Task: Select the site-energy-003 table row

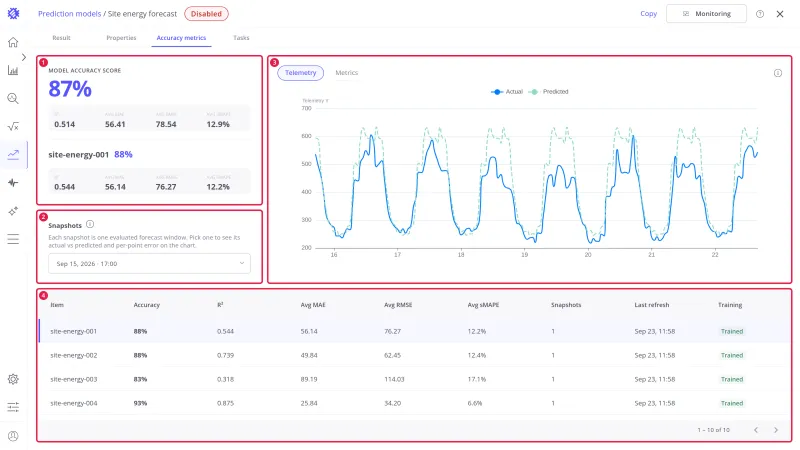Action: [x=414, y=379]
